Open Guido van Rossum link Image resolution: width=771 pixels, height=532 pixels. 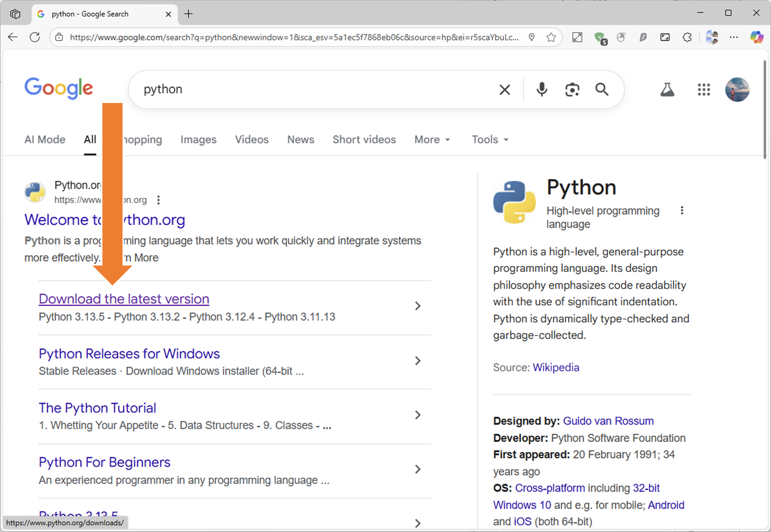pyautogui.click(x=608, y=421)
